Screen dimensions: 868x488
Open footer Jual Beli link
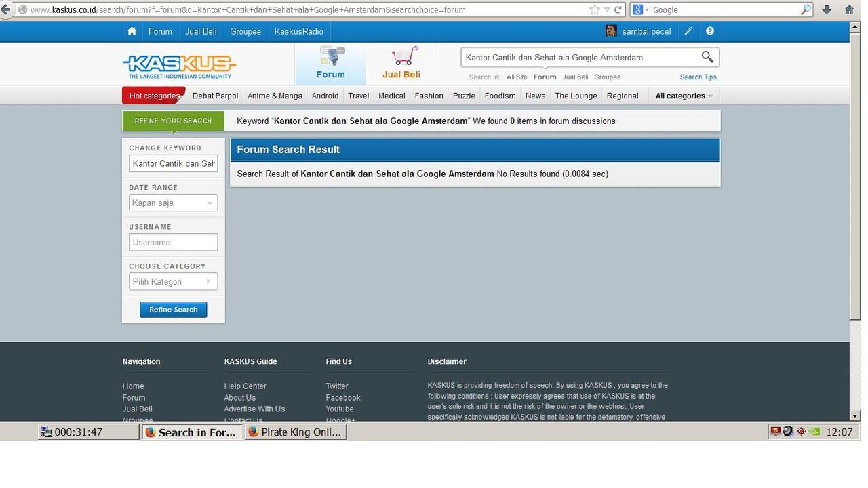137,409
